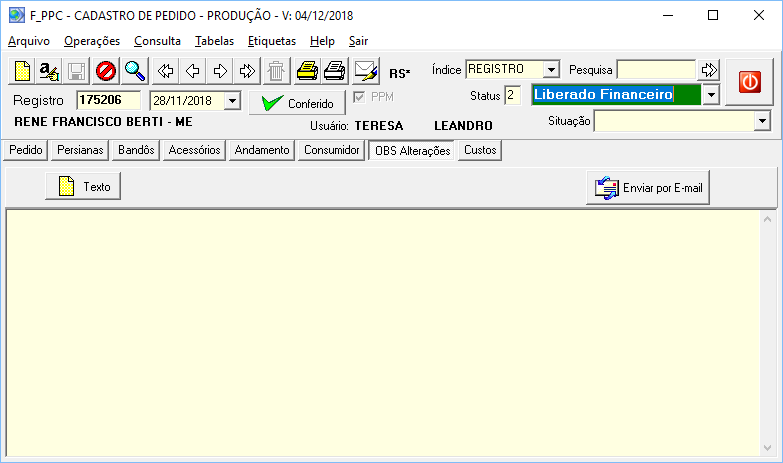Click the Sair menu item
This screenshot has width=783, height=463.
[x=359, y=41]
